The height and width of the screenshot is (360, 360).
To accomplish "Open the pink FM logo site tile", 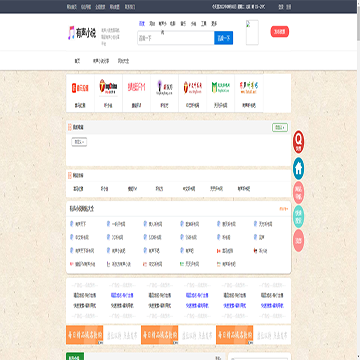I will (x=136, y=93).
